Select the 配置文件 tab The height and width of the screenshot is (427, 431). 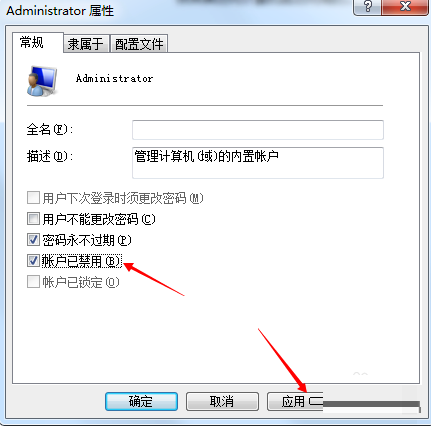click(139, 44)
